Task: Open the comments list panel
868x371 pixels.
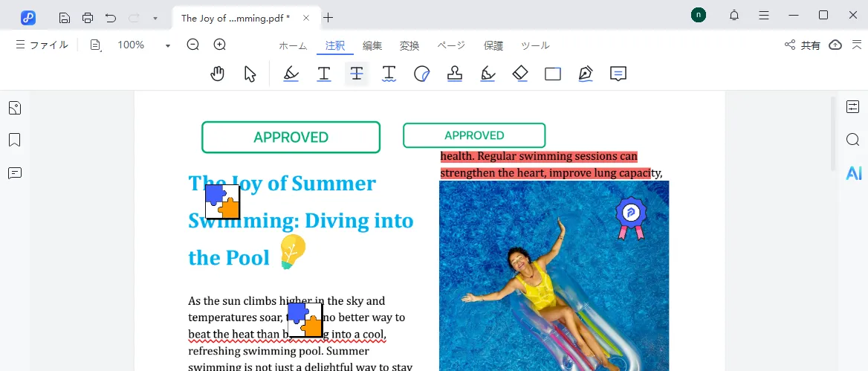Action: [15, 173]
